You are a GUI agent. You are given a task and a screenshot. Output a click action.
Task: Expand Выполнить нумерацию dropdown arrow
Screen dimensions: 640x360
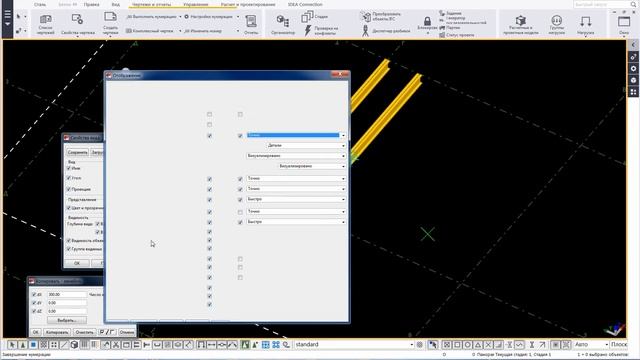point(180,17)
